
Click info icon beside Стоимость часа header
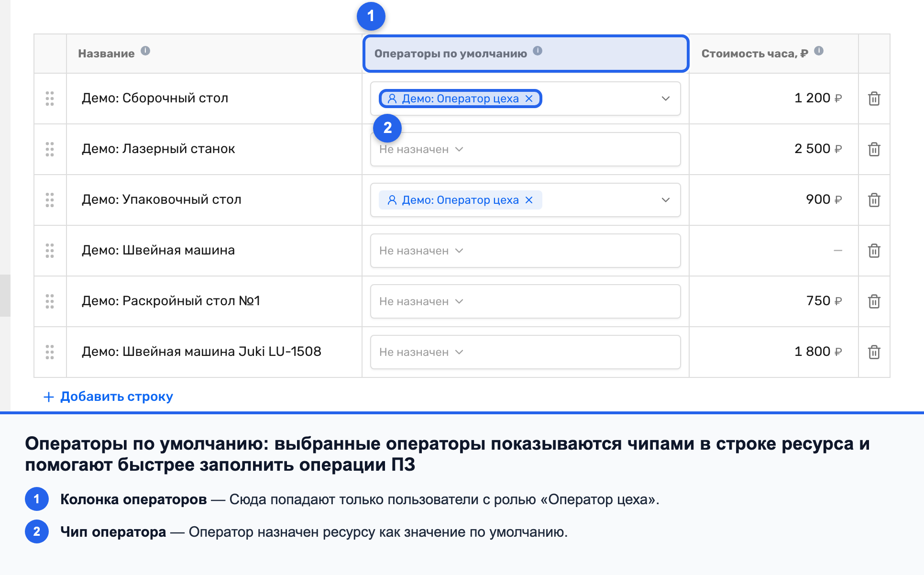(x=819, y=51)
